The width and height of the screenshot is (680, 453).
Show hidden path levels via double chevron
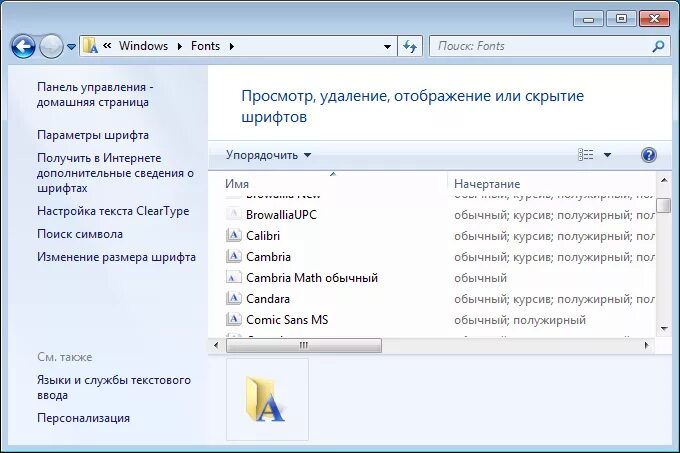pos(107,46)
